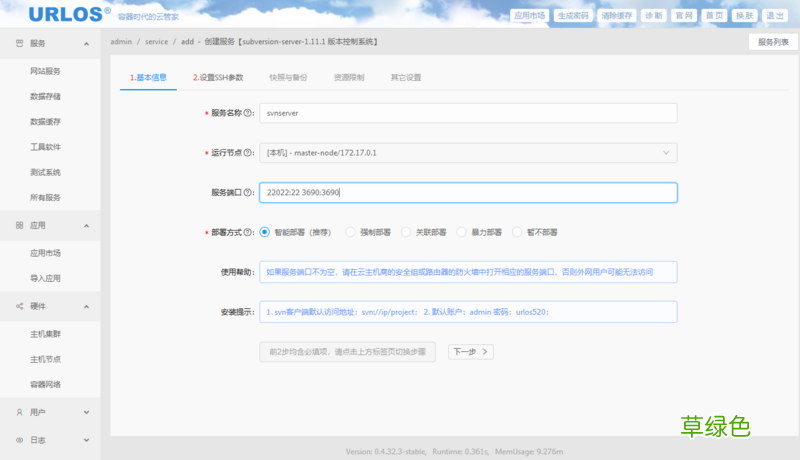Select 关联部署 radio option
This screenshot has height=460, width=800.
[406, 232]
